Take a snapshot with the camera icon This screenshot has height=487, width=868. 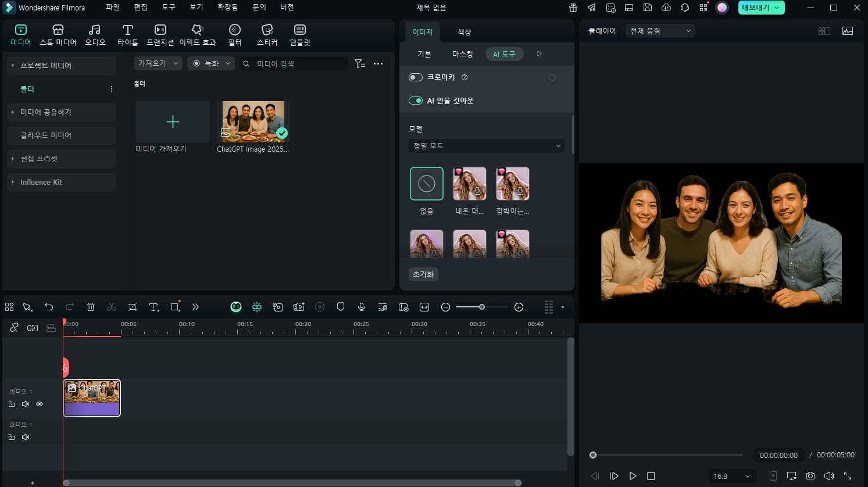pyautogui.click(x=810, y=476)
